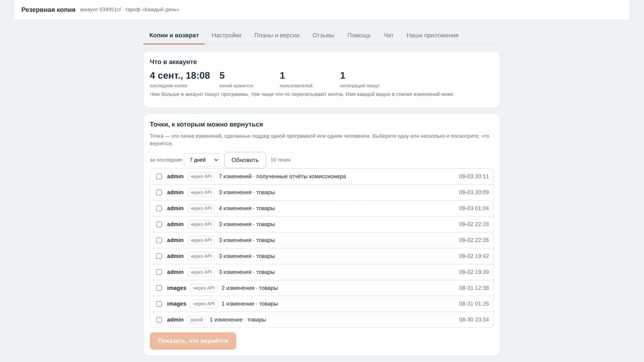The image size is (644, 362).
Task: Switch to «Наши приложения» tab
Action: [x=432, y=35]
